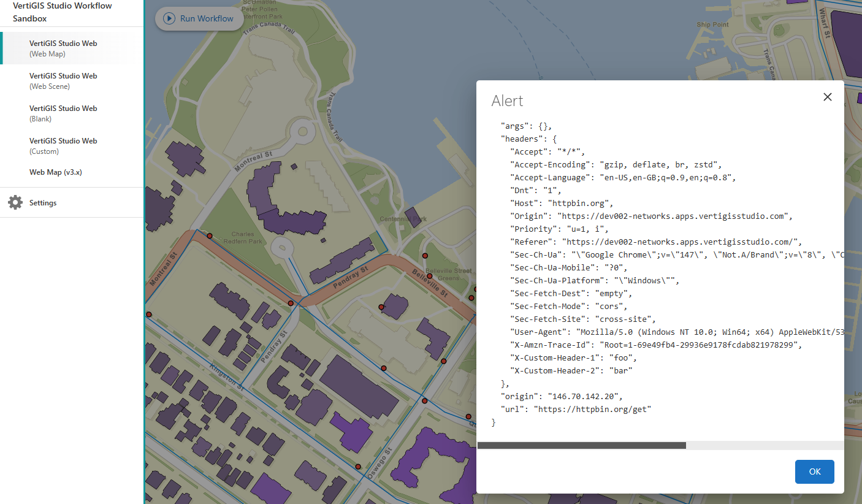Screen dimensions: 862x504
Task: Click OK in the Alert dialog
Action: coord(814,472)
